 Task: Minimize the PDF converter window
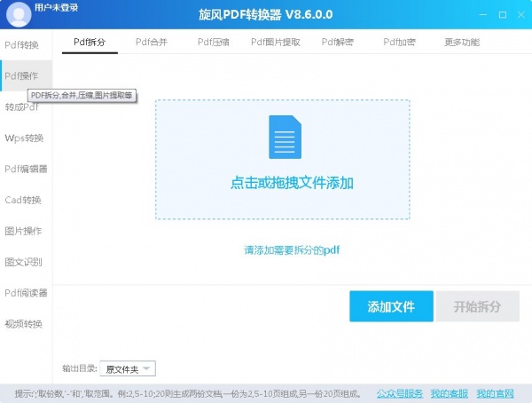(504, 15)
